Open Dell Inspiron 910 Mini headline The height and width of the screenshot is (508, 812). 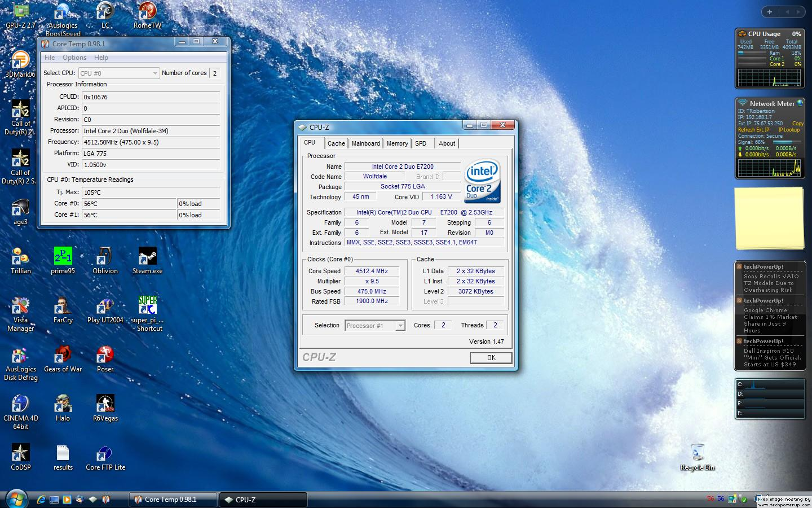tap(773, 358)
